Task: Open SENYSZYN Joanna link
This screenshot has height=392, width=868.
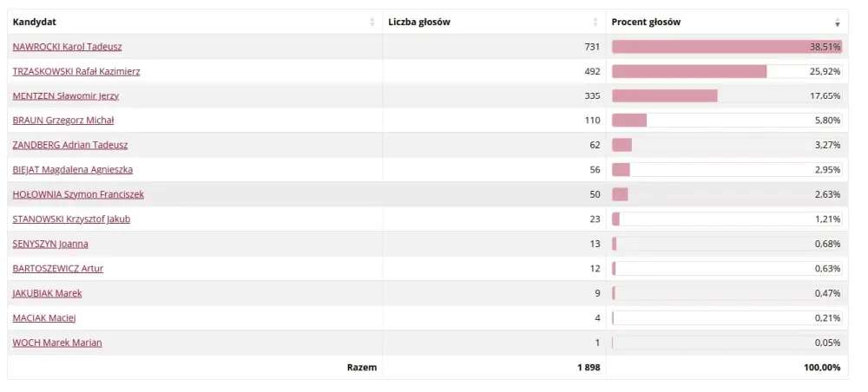Action: [50, 244]
